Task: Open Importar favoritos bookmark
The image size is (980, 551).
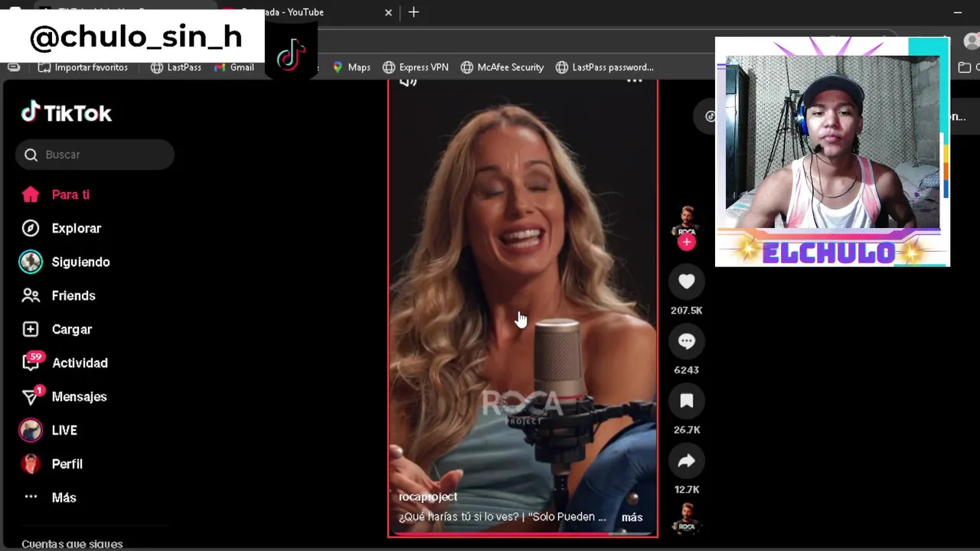Action: click(83, 67)
